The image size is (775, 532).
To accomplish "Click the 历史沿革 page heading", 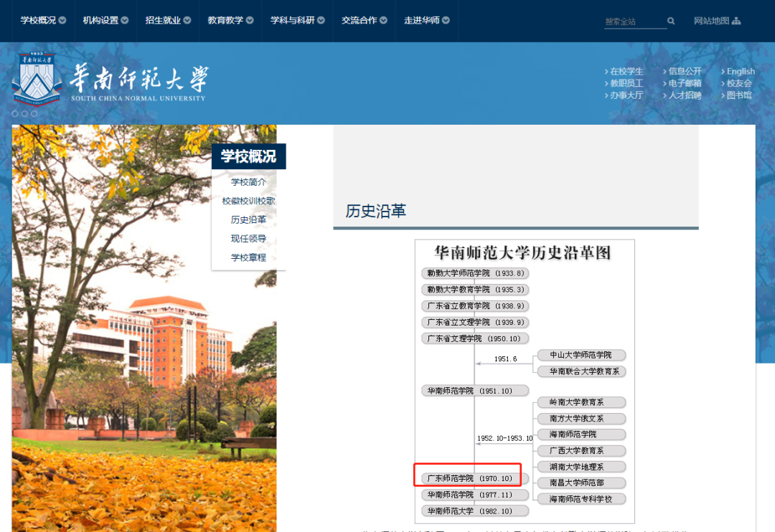I will (x=375, y=211).
